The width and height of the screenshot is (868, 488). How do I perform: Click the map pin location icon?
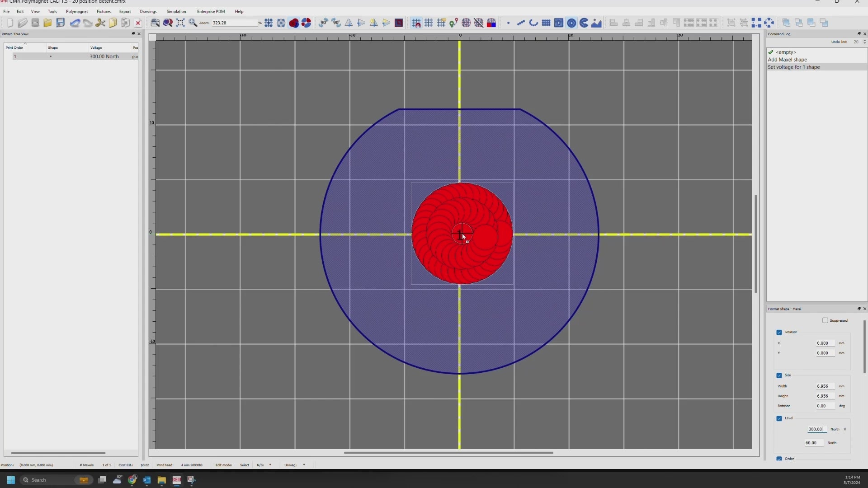coord(453,23)
